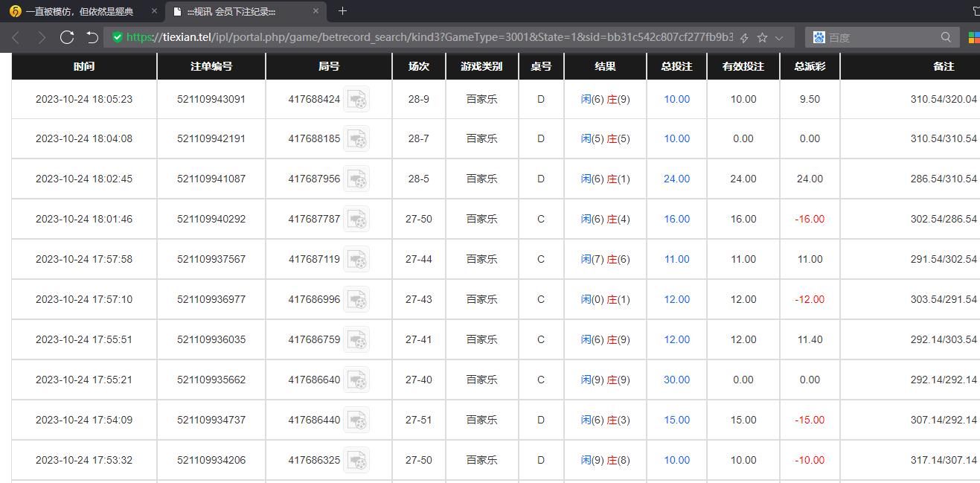Click the 游戏类别 column header
Viewport: 980px width, 483px height.
point(481,66)
